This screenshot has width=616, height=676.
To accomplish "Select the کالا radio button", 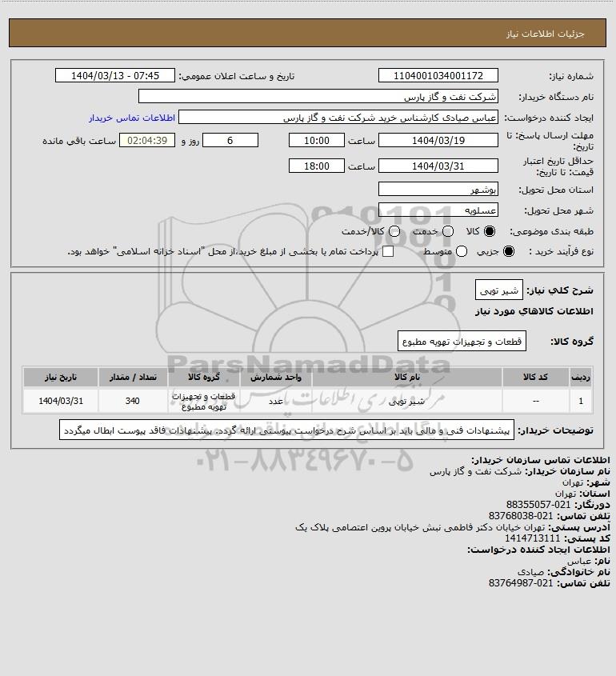I will [490, 231].
